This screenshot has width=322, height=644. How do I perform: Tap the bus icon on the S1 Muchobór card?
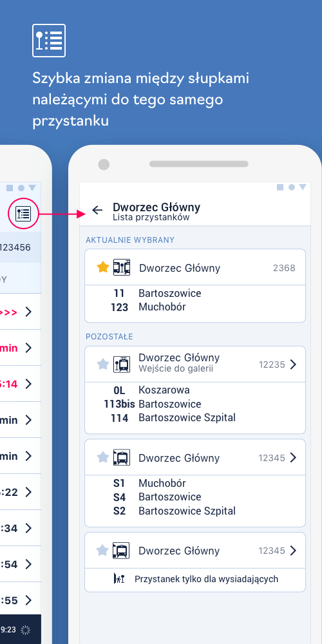point(122,457)
